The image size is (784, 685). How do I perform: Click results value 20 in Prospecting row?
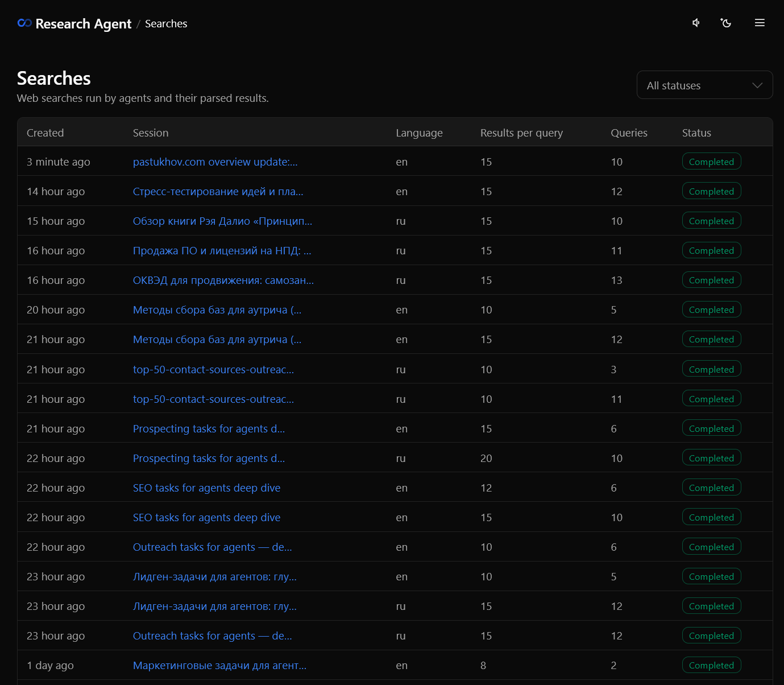pyautogui.click(x=486, y=459)
